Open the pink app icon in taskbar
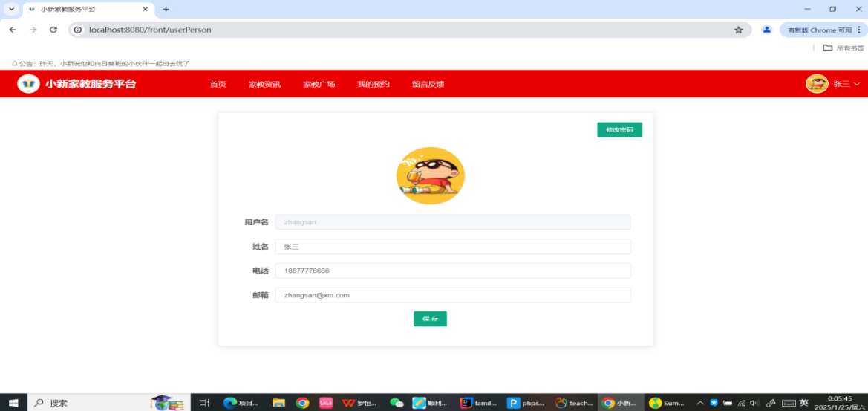This screenshot has width=868, height=411. [x=325, y=403]
